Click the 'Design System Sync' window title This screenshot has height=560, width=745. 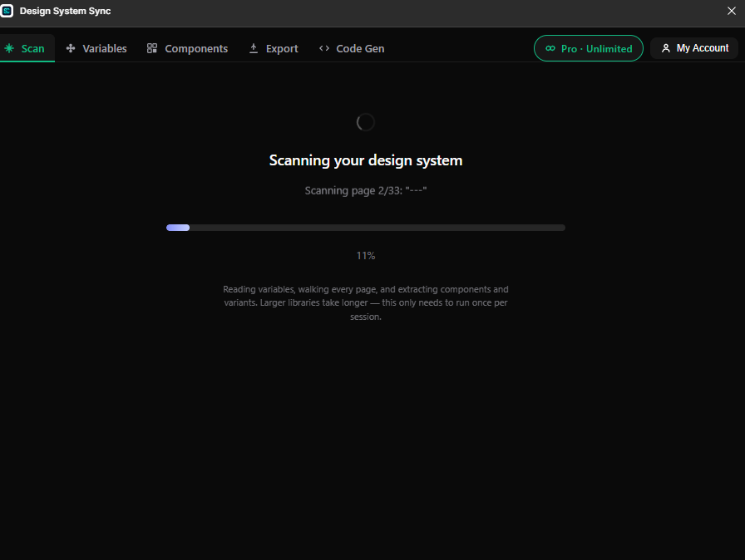[x=65, y=11]
